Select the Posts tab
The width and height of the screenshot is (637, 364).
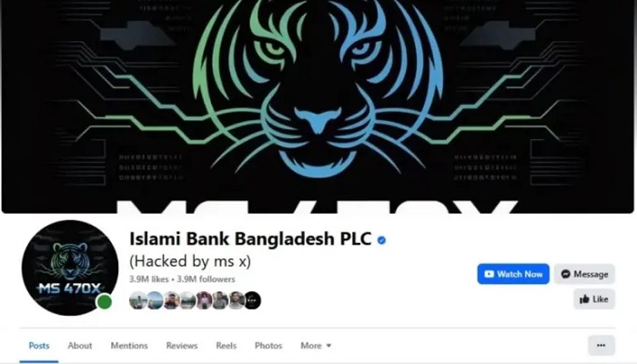(x=39, y=346)
